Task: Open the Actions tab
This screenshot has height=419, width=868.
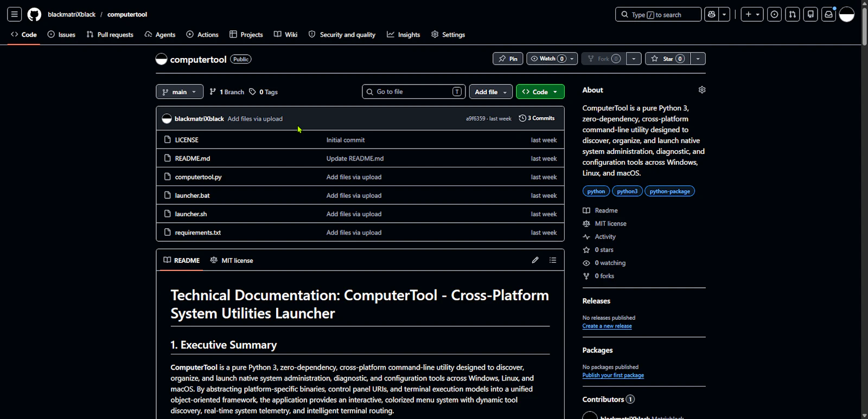Action: coord(202,35)
